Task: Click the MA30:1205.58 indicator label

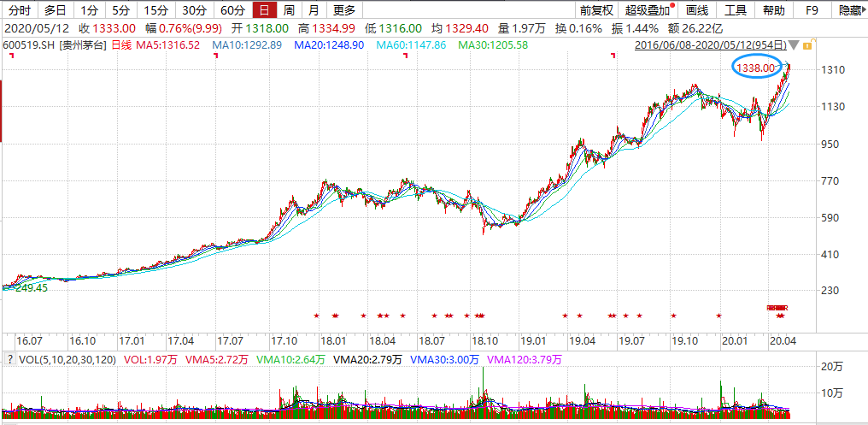Action: click(493, 44)
